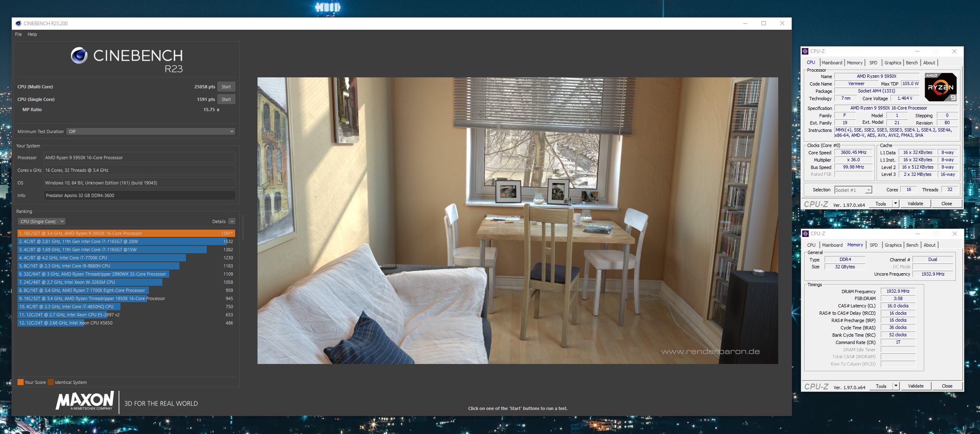980x434 pixels.
Task: Switch to Mainboard tab in upper CPU-Z
Action: (x=832, y=63)
